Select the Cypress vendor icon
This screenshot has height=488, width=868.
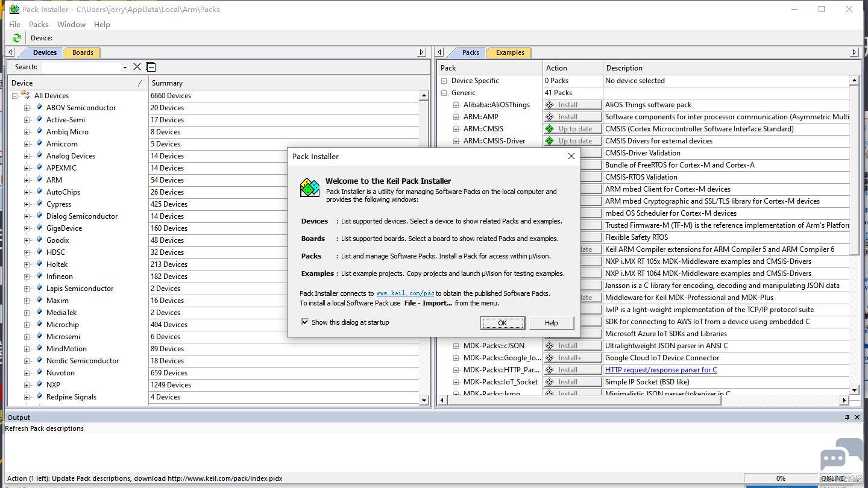point(39,204)
